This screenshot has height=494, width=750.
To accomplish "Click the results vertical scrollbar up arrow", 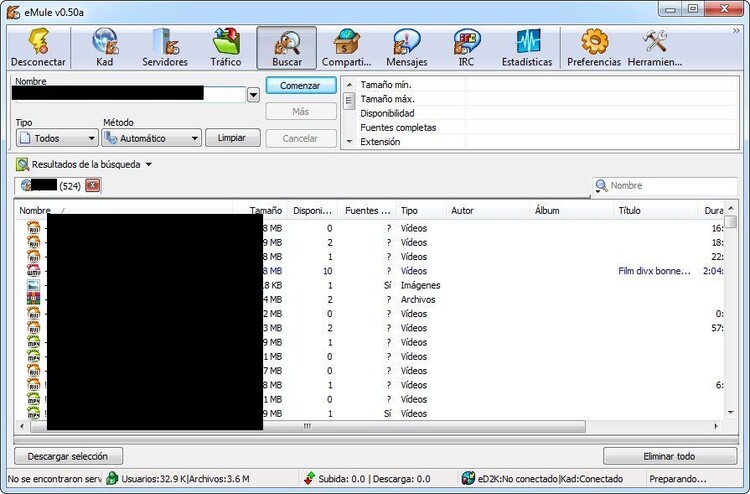I will pyautogui.click(x=730, y=209).
